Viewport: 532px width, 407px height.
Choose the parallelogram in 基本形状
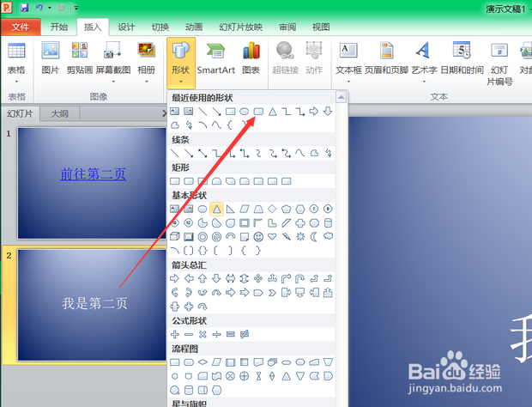tap(245, 210)
